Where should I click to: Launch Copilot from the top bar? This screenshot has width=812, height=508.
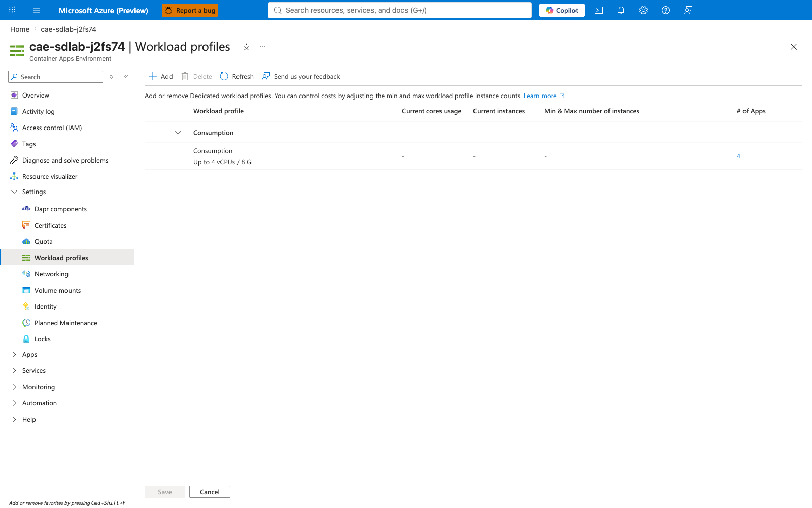point(562,10)
